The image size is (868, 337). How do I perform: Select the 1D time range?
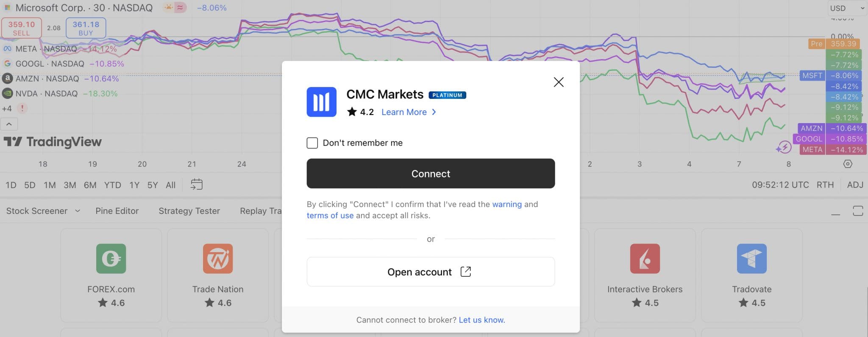pyautogui.click(x=11, y=185)
